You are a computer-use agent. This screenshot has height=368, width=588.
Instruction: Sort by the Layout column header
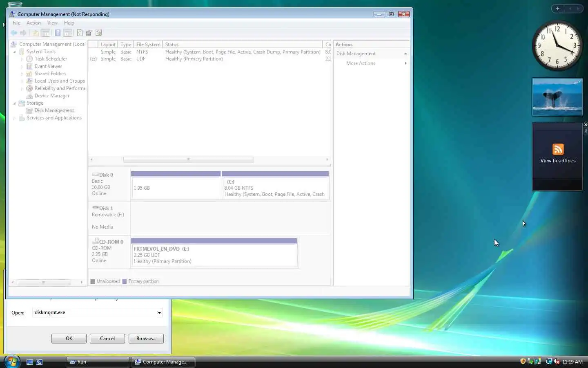pyautogui.click(x=108, y=45)
